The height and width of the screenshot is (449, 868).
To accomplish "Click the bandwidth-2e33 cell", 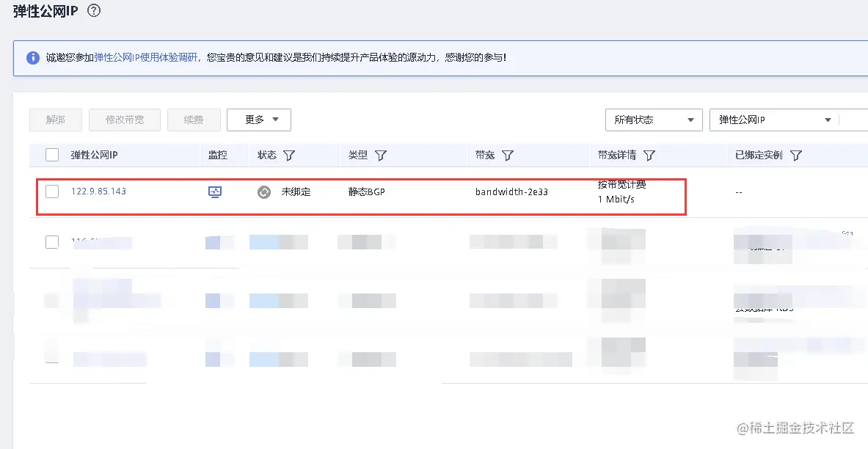I will 511,192.
